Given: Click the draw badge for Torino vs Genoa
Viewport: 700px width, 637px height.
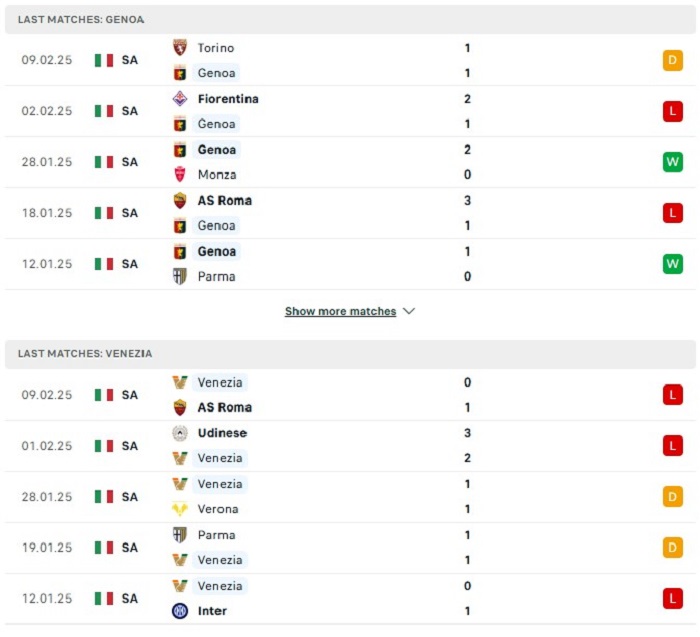Looking at the screenshot, I should coord(673,60).
